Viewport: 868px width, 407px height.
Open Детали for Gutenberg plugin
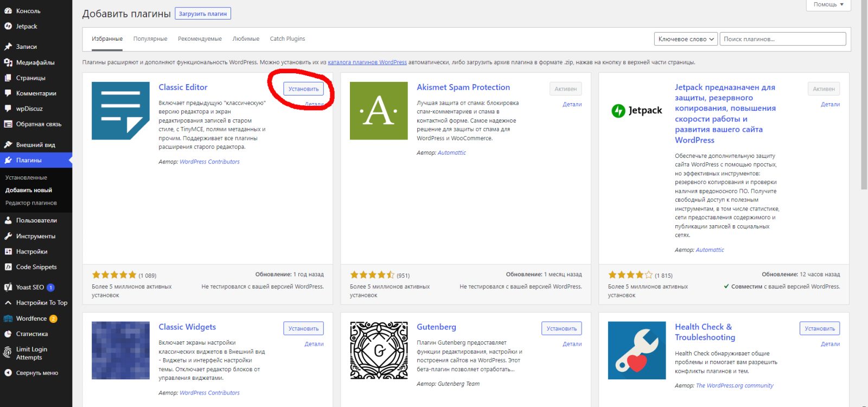pos(572,344)
